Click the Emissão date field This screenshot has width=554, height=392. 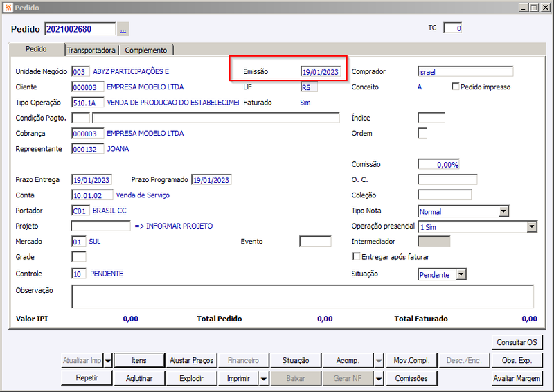click(321, 72)
